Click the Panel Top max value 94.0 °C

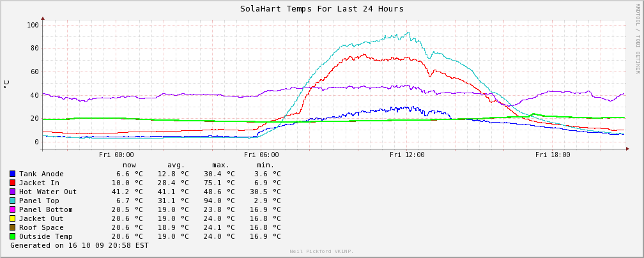coord(219,201)
